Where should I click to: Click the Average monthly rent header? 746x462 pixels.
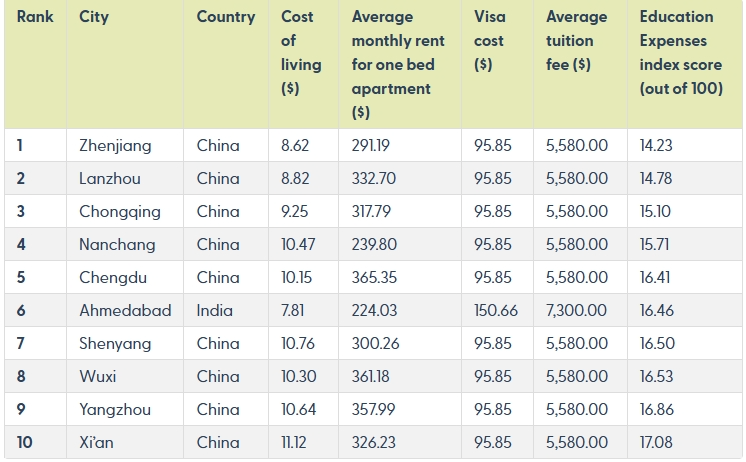(398, 64)
